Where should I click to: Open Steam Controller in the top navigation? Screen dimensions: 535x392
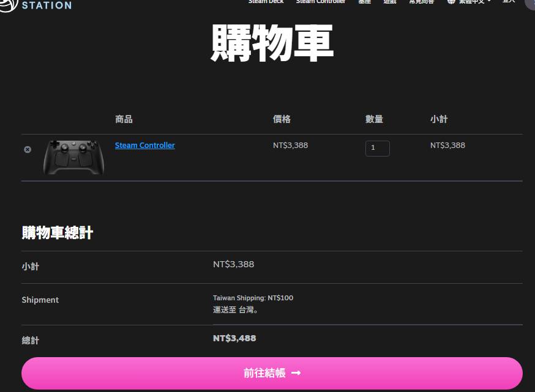click(x=320, y=2)
